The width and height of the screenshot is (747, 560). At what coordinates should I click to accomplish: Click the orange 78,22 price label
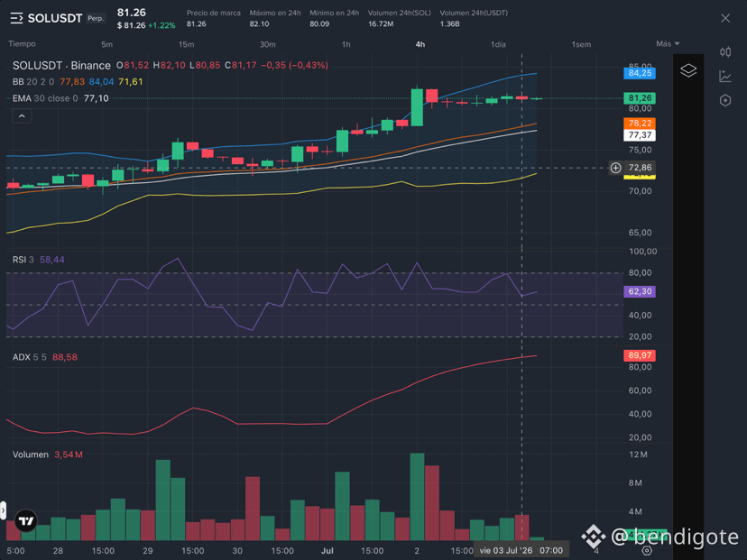click(x=640, y=124)
